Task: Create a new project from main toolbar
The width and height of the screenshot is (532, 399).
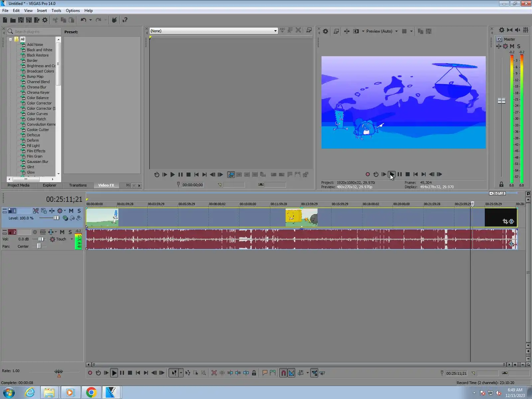Action: pyautogui.click(x=5, y=20)
